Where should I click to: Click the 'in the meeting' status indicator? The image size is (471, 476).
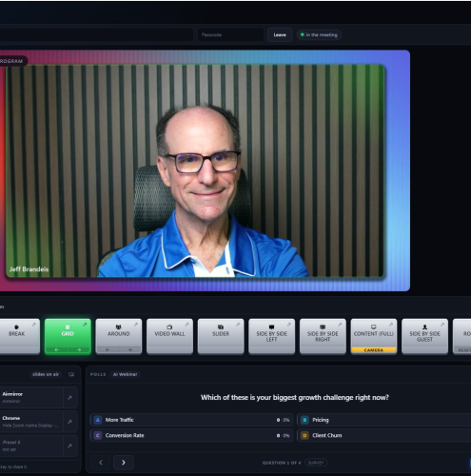(319, 35)
